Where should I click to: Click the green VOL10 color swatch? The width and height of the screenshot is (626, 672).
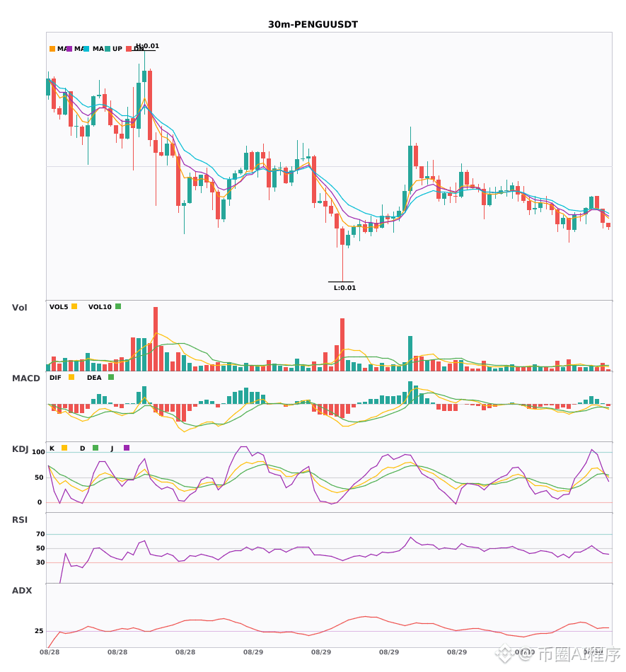pyautogui.click(x=118, y=306)
